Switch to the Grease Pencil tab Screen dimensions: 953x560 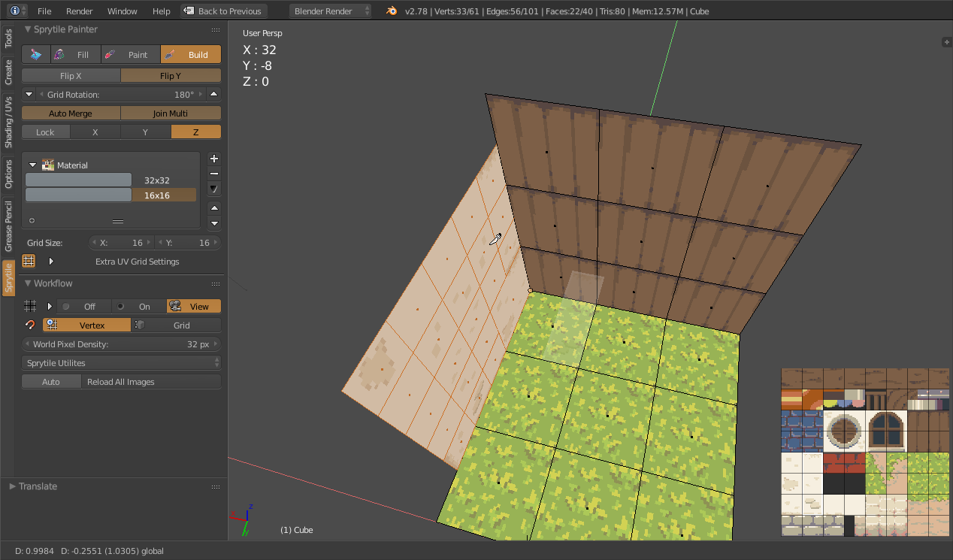click(x=8, y=226)
